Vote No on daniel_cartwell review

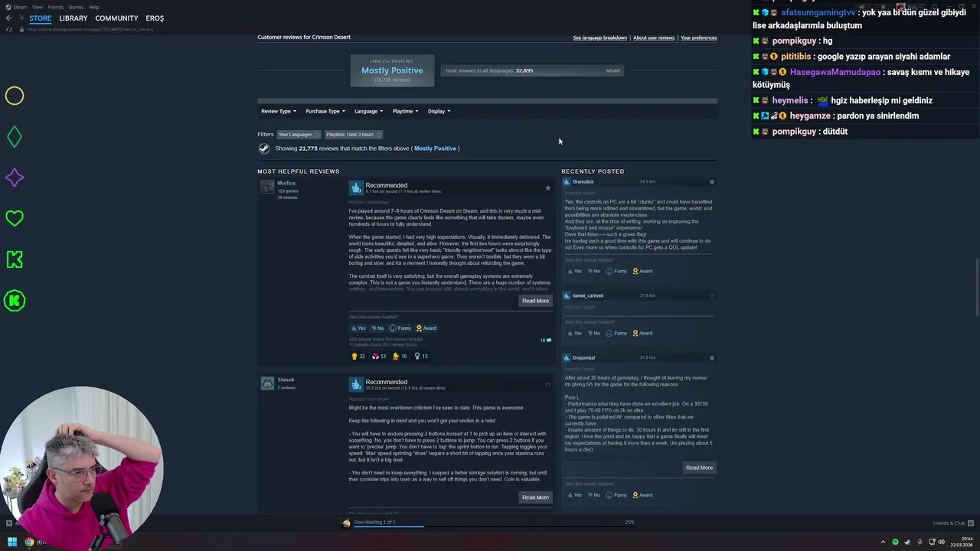(593, 333)
